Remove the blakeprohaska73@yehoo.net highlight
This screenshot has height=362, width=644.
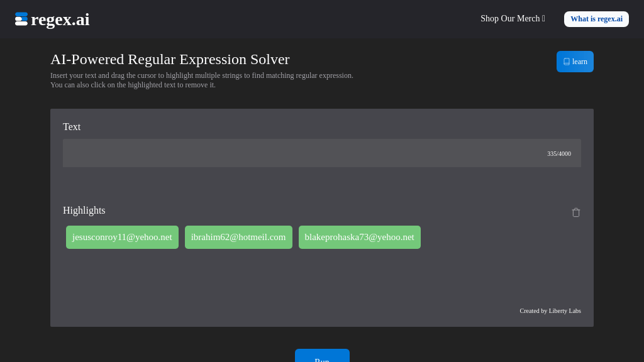click(x=360, y=237)
